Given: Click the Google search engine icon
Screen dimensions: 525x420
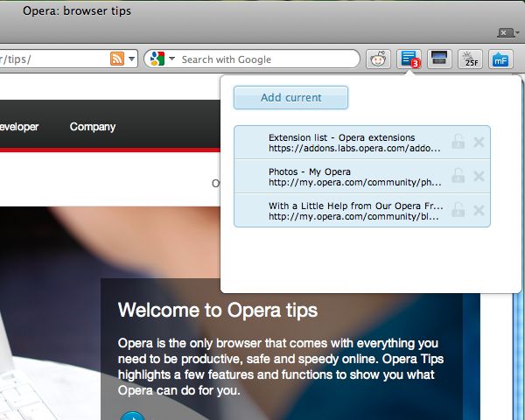Looking at the screenshot, I should click(x=157, y=59).
